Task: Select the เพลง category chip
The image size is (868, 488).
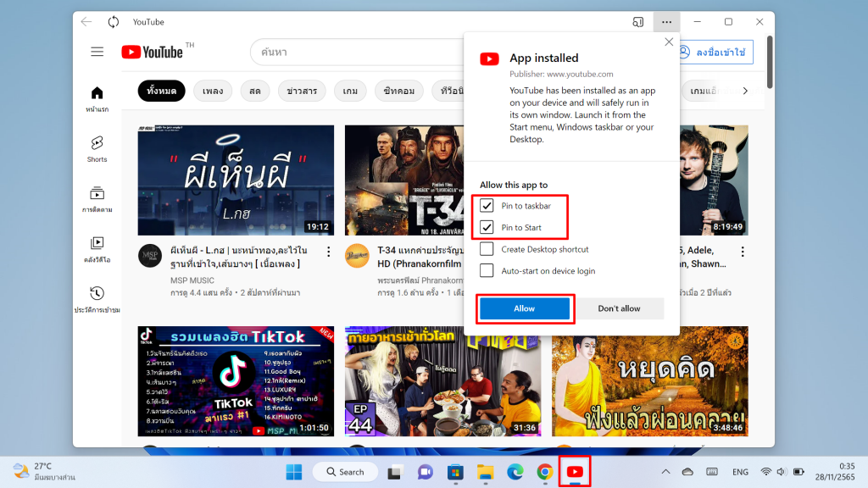Action: (x=213, y=91)
